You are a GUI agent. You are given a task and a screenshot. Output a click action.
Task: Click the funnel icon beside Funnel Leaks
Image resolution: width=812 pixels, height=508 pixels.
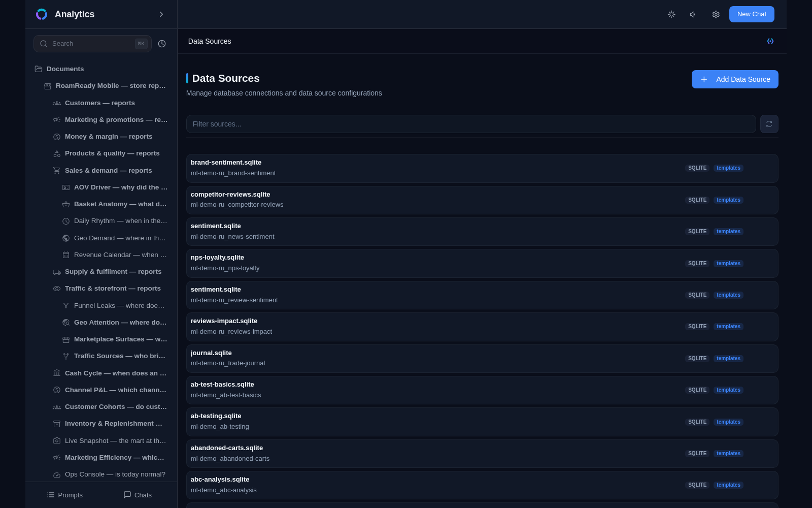coord(66,306)
